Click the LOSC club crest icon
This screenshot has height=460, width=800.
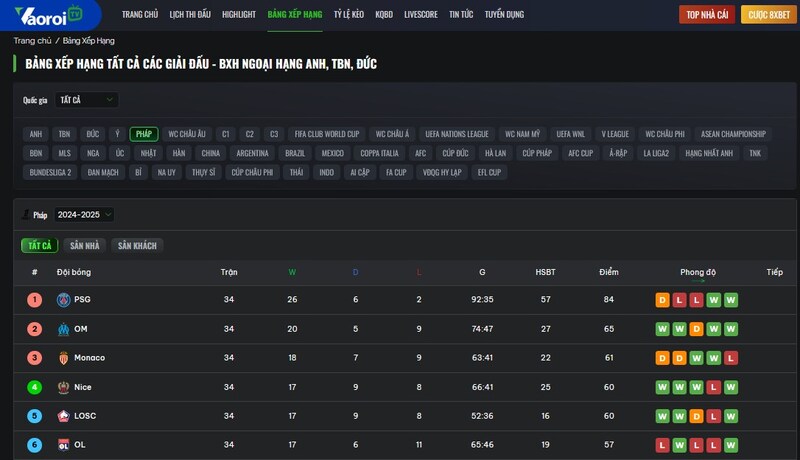coord(63,416)
